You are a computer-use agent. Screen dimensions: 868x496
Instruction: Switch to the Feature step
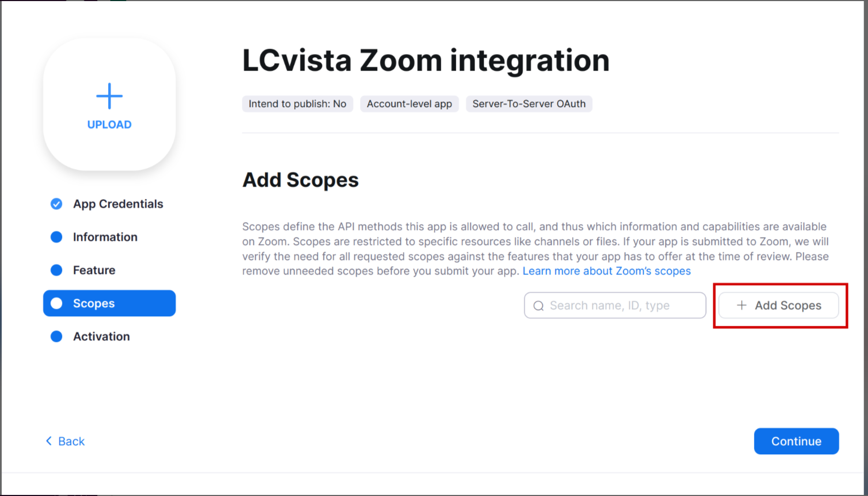click(94, 270)
